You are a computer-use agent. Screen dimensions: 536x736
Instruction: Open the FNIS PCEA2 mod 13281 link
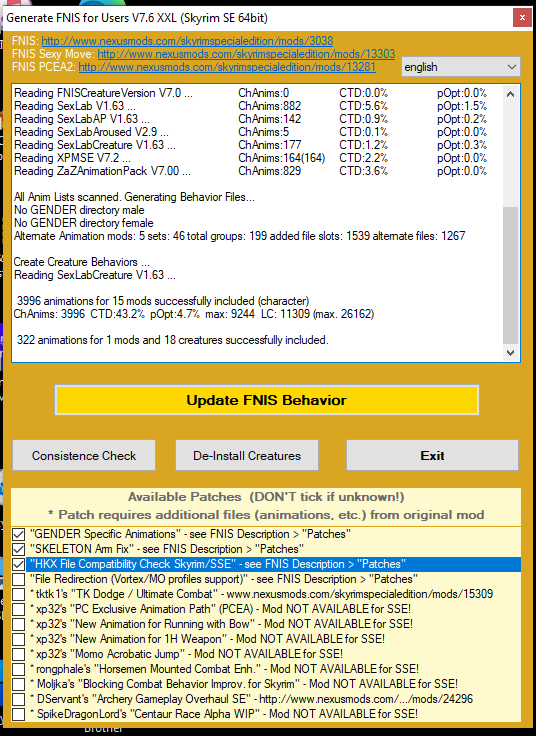coord(227,67)
